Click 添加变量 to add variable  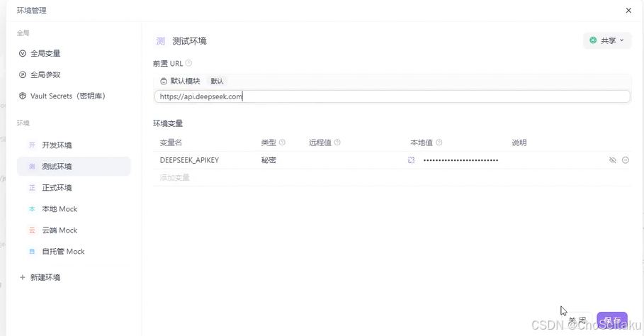[174, 177]
